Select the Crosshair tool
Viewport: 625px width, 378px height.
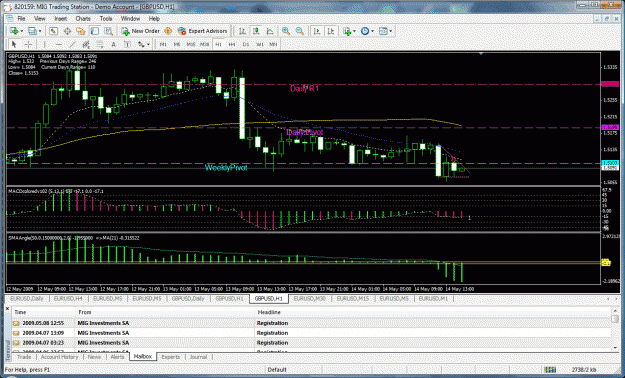tap(28, 44)
